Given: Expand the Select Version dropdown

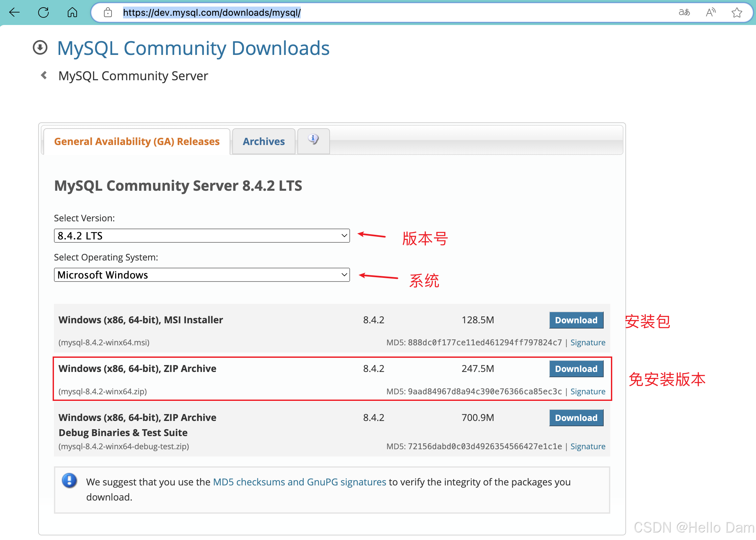Looking at the screenshot, I should tap(202, 236).
